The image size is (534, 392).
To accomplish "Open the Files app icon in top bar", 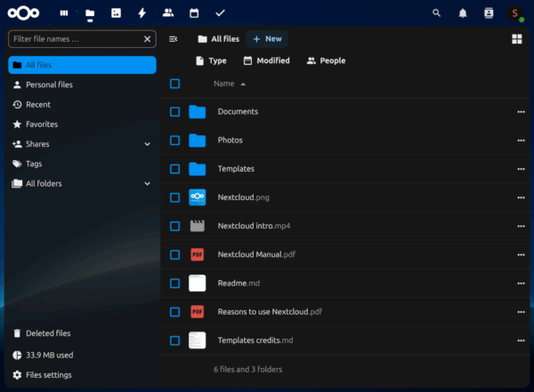I will tap(90, 13).
